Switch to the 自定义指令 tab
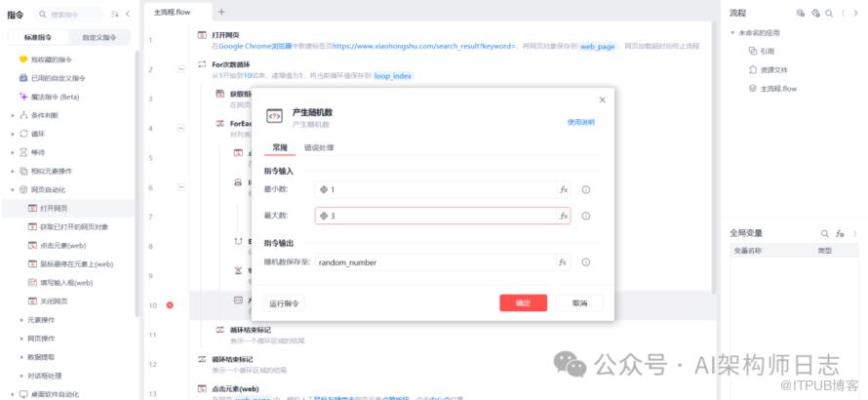The image size is (868, 400). point(99,38)
